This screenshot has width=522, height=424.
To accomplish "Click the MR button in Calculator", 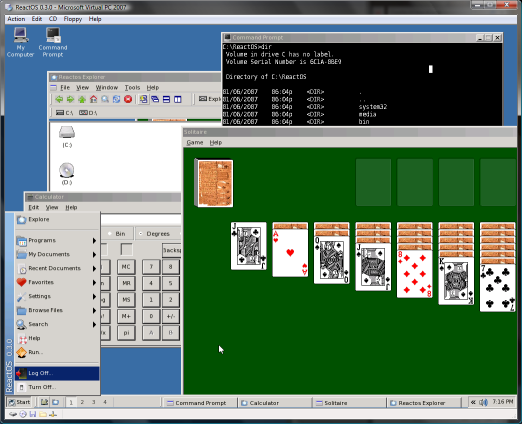I will tap(126, 283).
